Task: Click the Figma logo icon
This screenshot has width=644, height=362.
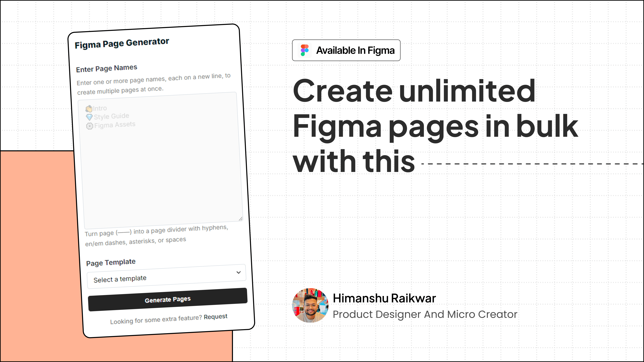Action: coord(305,50)
